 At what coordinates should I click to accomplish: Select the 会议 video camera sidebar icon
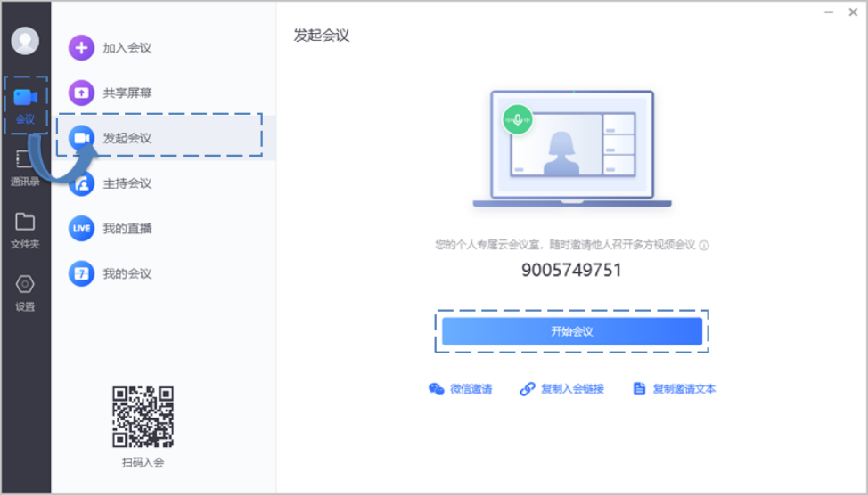click(25, 97)
